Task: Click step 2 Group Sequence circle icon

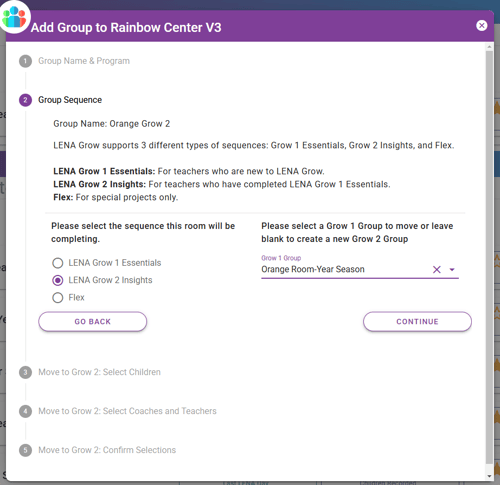Action: (25, 100)
